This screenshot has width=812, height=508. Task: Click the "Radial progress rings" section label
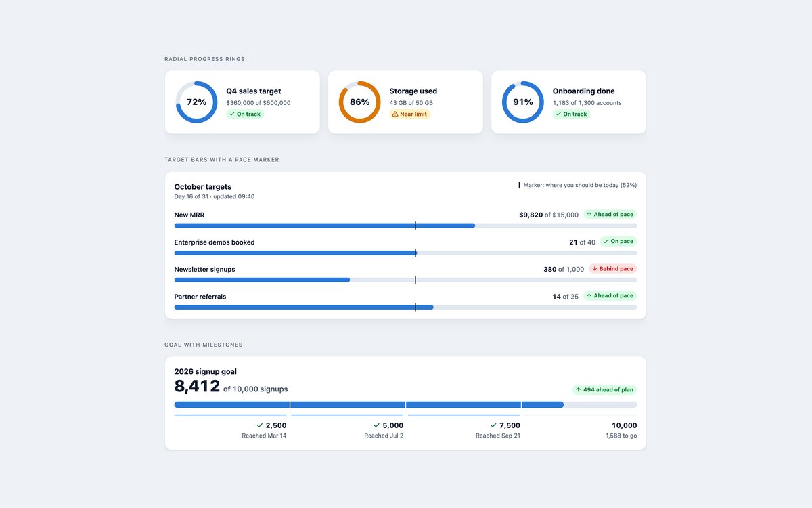coord(205,59)
